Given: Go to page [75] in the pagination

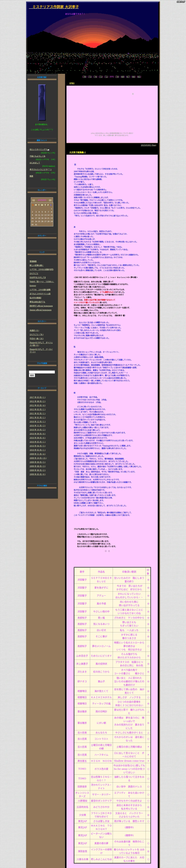Looking at the screenshot, I should click(90, 77).
